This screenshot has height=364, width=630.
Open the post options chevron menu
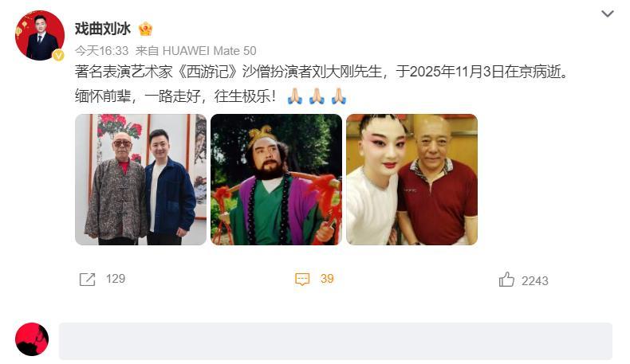tap(607, 14)
